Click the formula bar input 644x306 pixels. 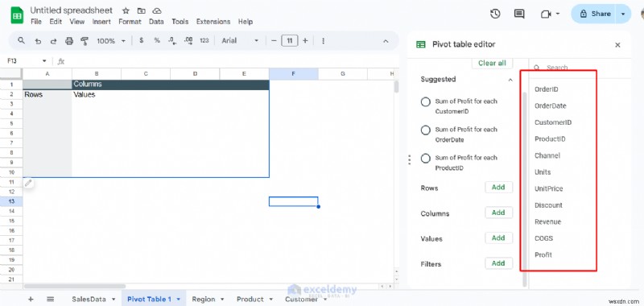[232, 61]
